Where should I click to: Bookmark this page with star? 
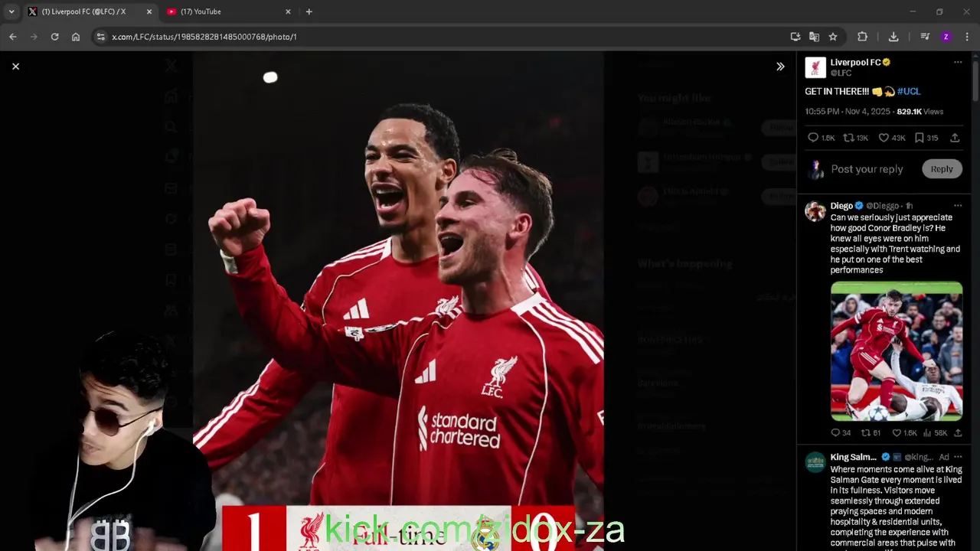click(833, 37)
